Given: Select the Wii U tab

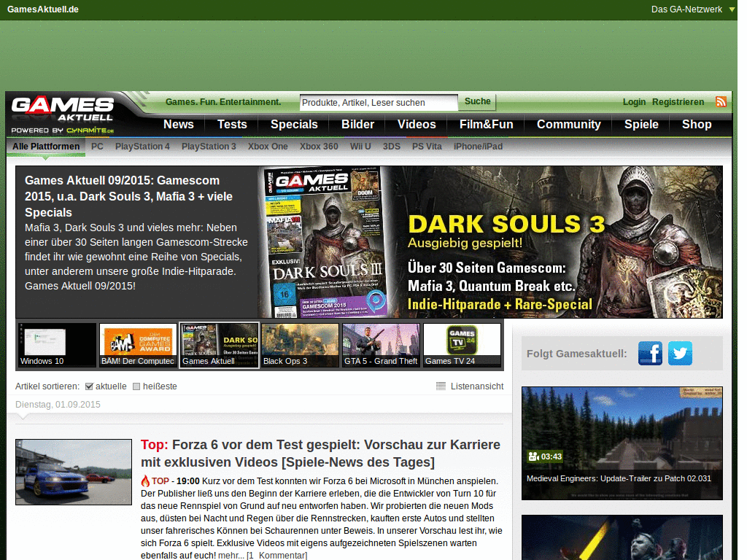Looking at the screenshot, I should pos(360,146).
